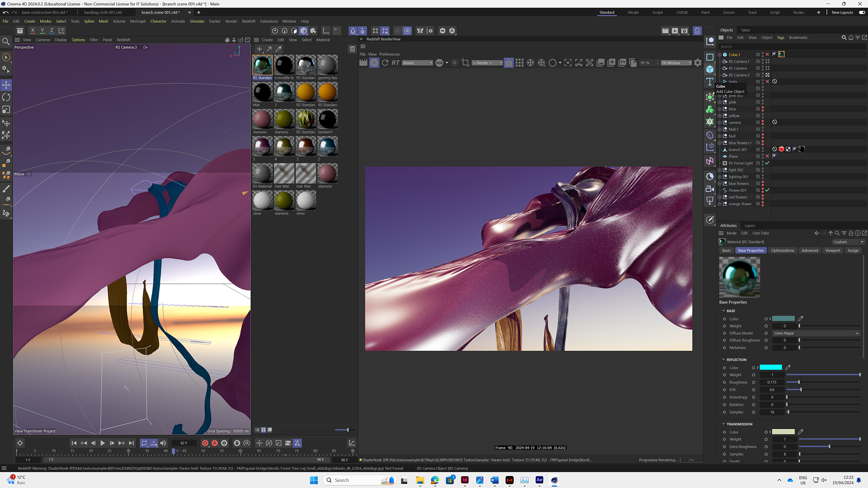Click the Base Color teal swatch
Viewport: 868px width, 488px height.
[783, 319]
